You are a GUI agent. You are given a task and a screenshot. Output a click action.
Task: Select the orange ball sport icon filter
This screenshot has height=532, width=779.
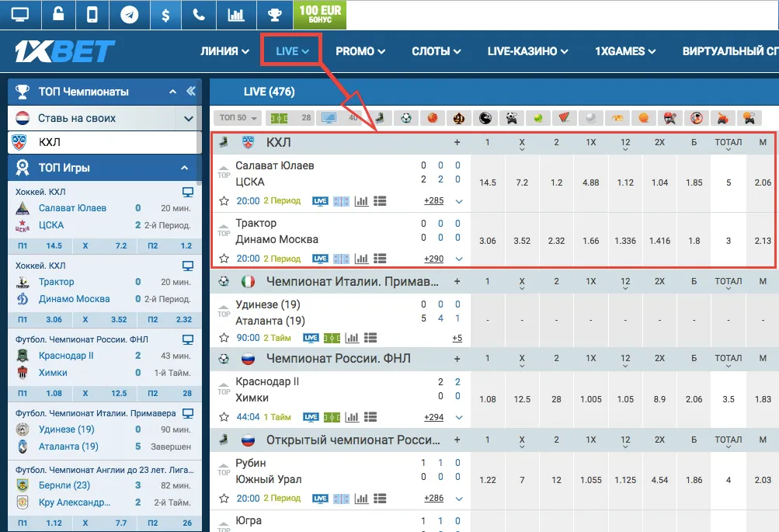point(644,118)
